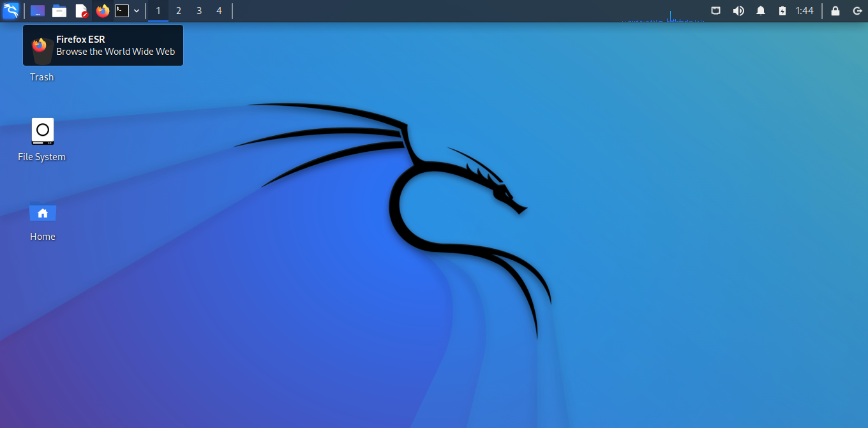Viewport: 868px width, 428px height.
Task: Expand the terminal launcher dropdown arrow
Action: click(137, 11)
